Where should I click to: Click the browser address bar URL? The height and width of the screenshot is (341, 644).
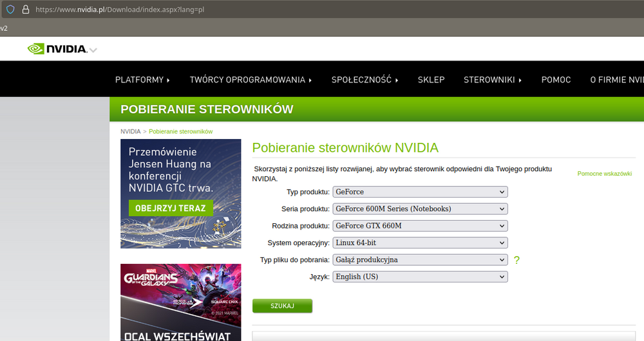pyautogui.click(x=120, y=10)
